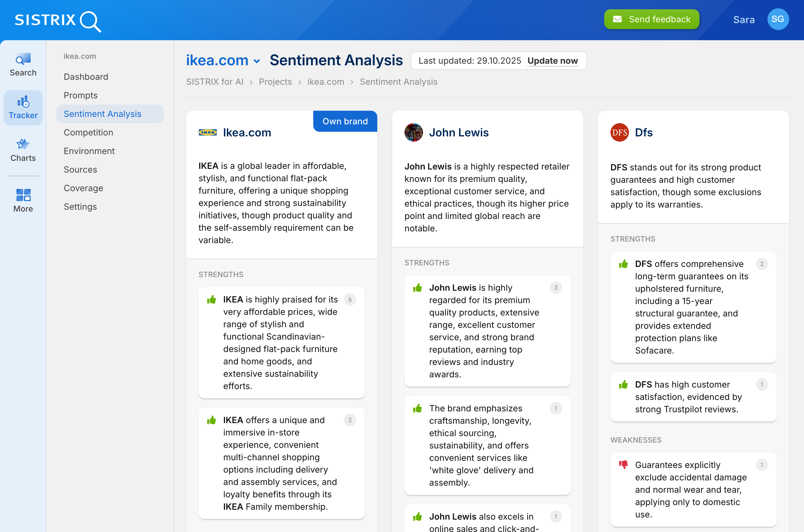The width and height of the screenshot is (804, 532).
Task: Click the IKEA logo on the Ikea.com card
Action: point(207,132)
